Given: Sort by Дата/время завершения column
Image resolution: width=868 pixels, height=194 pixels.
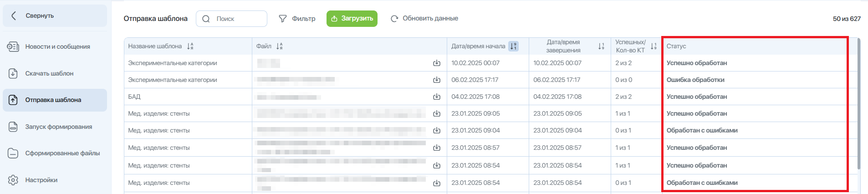Looking at the screenshot, I should [x=601, y=46].
